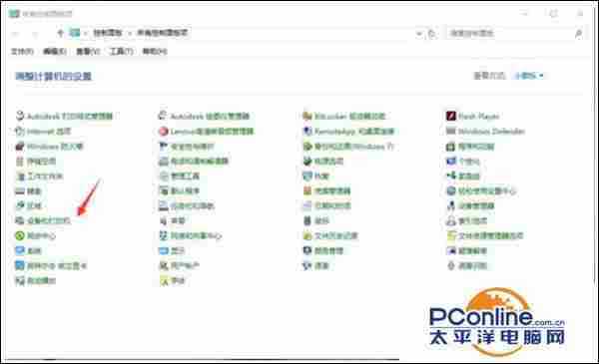
Task: Open 存储空间
Action: pos(36,161)
